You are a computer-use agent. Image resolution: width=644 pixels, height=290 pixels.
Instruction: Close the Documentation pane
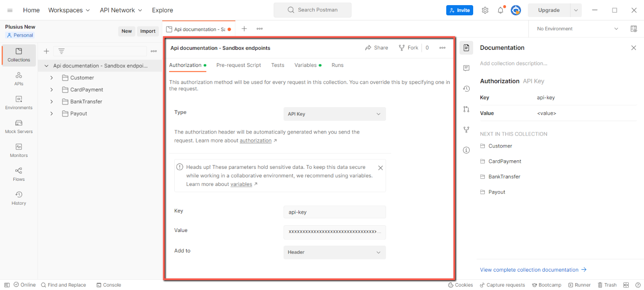[634, 48]
